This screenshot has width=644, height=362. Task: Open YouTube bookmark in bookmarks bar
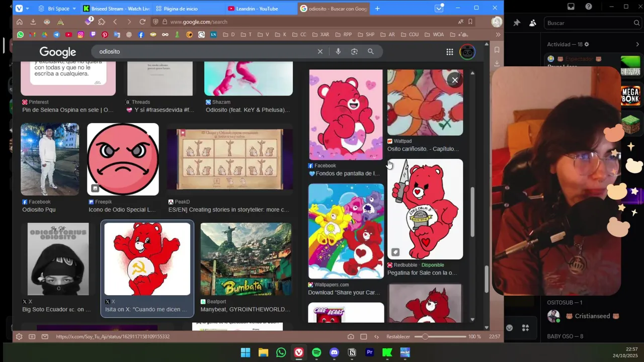click(x=68, y=35)
